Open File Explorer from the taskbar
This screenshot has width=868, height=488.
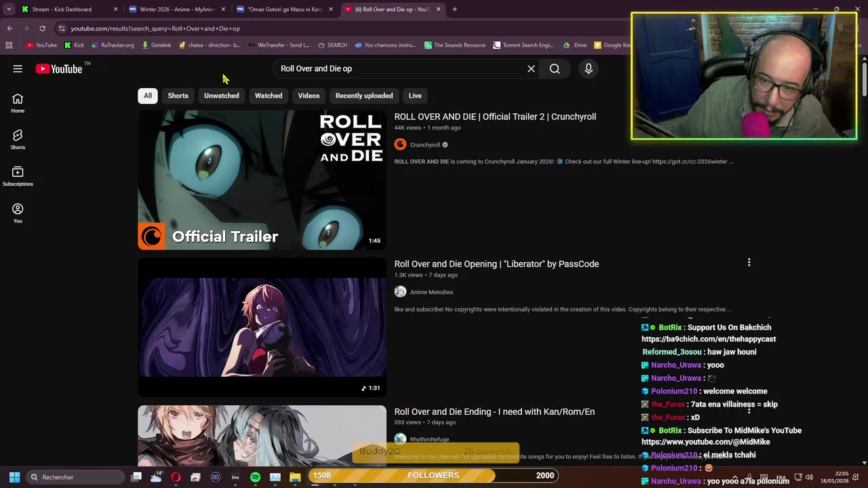coord(295,477)
